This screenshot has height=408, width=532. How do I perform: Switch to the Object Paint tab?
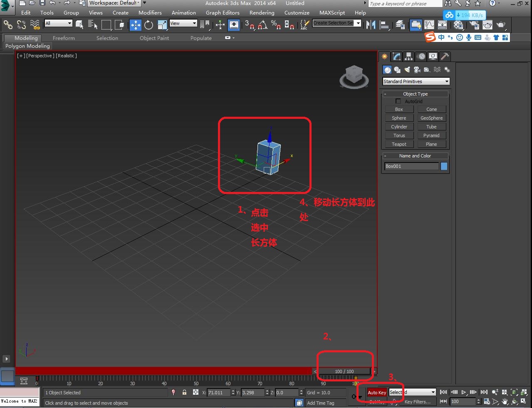[x=154, y=38]
